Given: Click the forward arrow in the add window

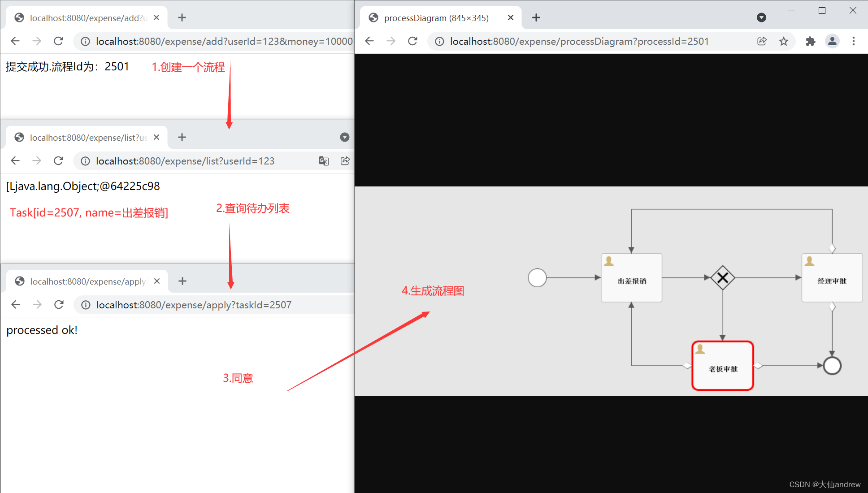Looking at the screenshot, I should [37, 41].
